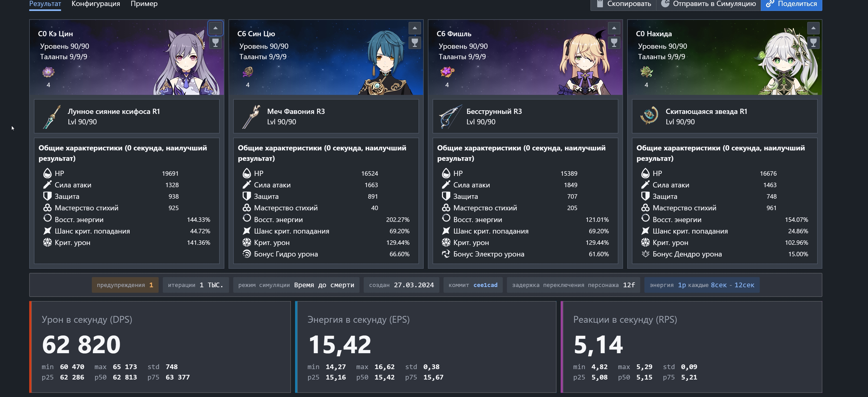Open the cee1cad commit link

click(485, 285)
